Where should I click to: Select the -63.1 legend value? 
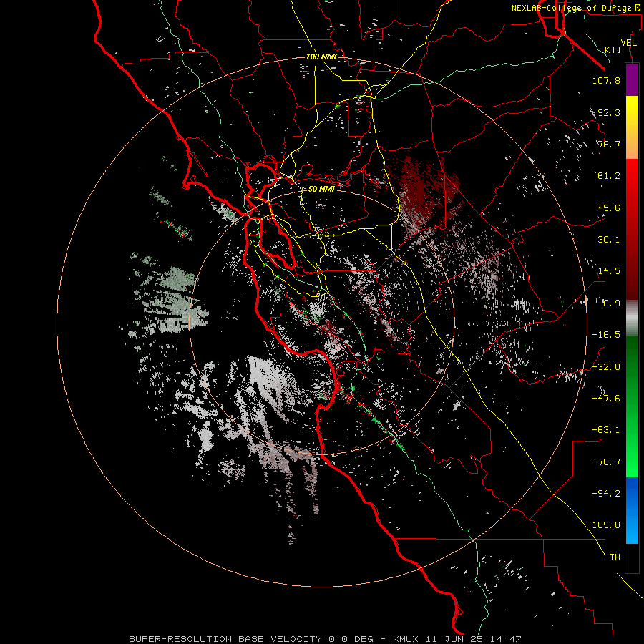tap(606, 430)
